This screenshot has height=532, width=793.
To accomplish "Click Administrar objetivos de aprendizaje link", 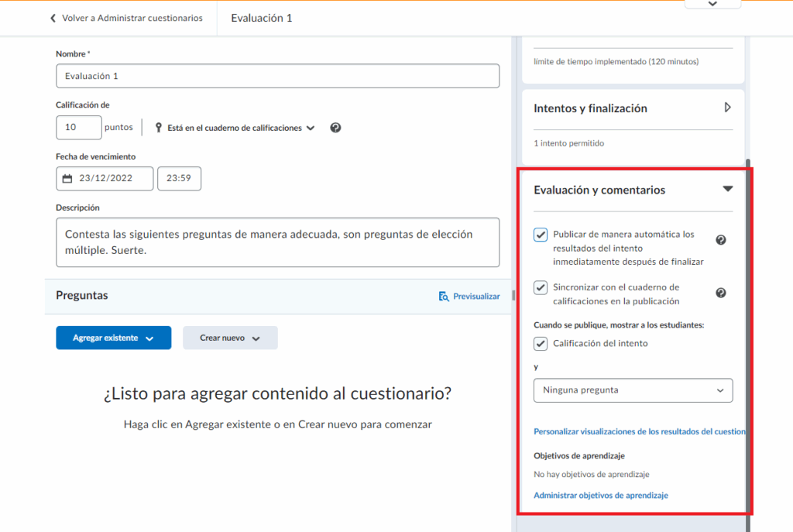I will [x=601, y=495].
